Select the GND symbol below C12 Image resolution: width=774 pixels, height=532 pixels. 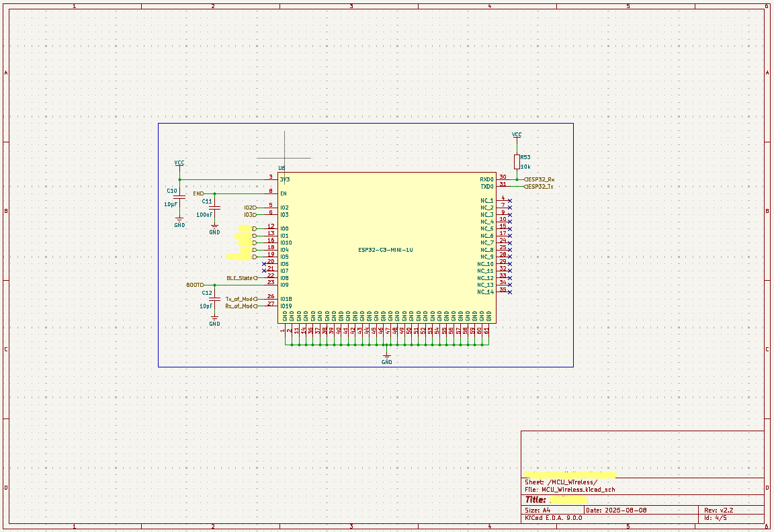click(x=215, y=321)
